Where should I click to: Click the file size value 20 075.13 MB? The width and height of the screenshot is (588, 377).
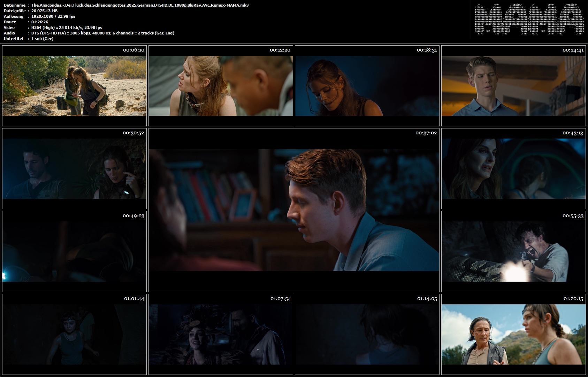(x=45, y=11)
